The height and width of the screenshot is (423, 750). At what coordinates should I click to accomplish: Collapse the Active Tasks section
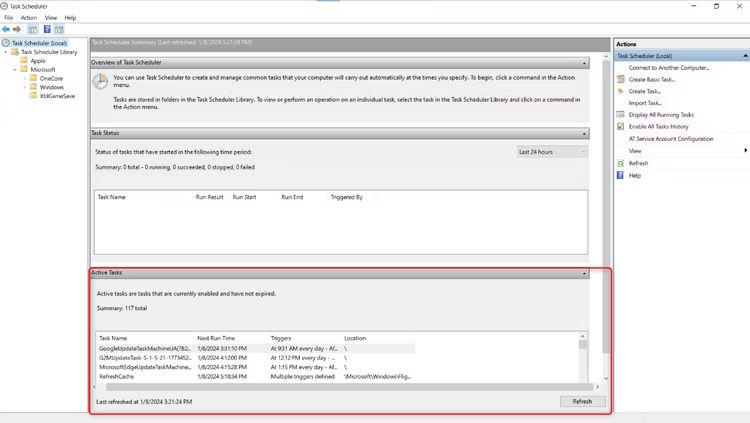[x=584, y=273]
